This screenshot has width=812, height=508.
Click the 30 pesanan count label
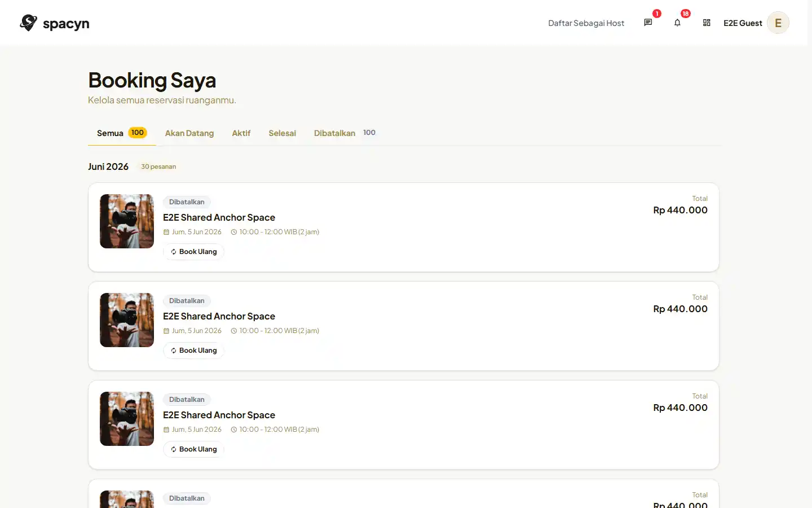pos(158,167)
